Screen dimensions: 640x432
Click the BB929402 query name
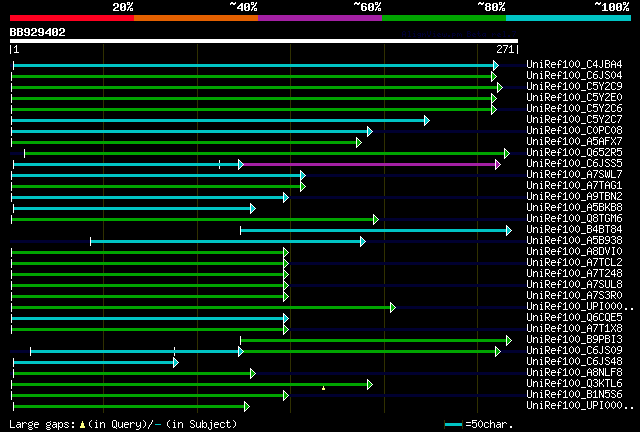[x=38, y=32]
